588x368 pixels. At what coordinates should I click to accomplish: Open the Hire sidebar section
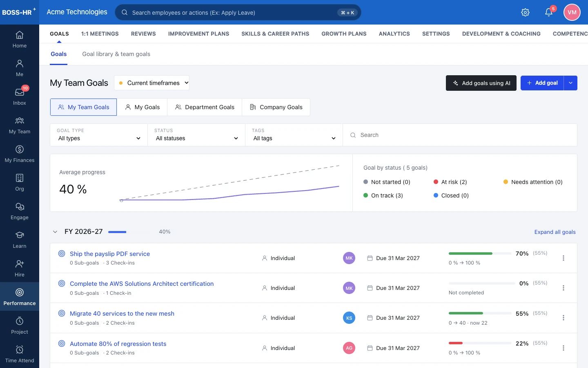pos(20,268)
